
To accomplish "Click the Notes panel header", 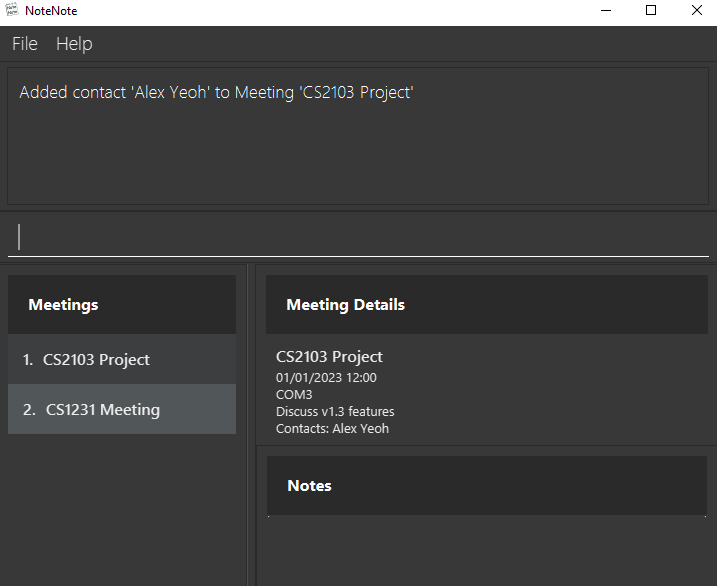I will pyautogui.click(x=487, y=485).
